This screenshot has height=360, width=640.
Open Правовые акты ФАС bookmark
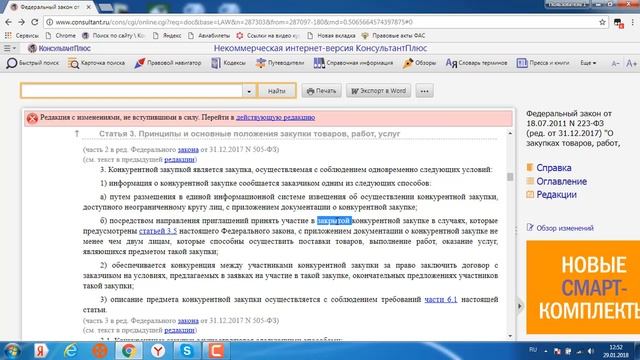(393, 36)
